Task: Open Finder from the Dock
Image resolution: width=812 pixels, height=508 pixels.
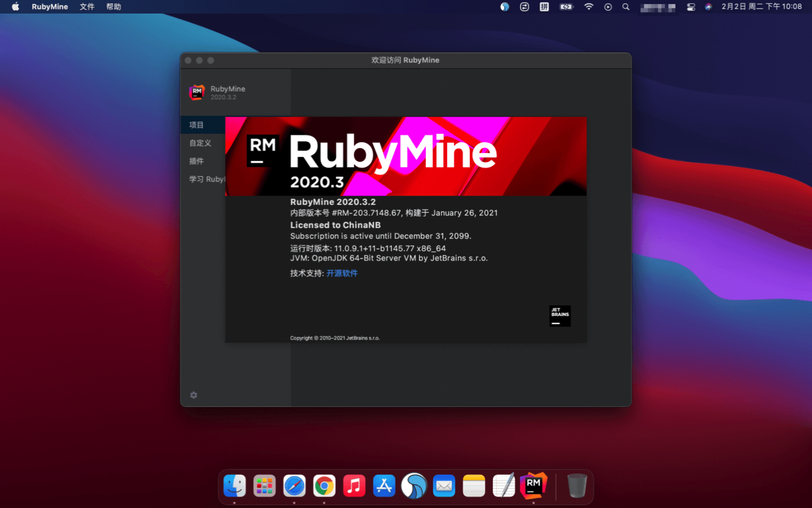Action: tap(235, 486)
